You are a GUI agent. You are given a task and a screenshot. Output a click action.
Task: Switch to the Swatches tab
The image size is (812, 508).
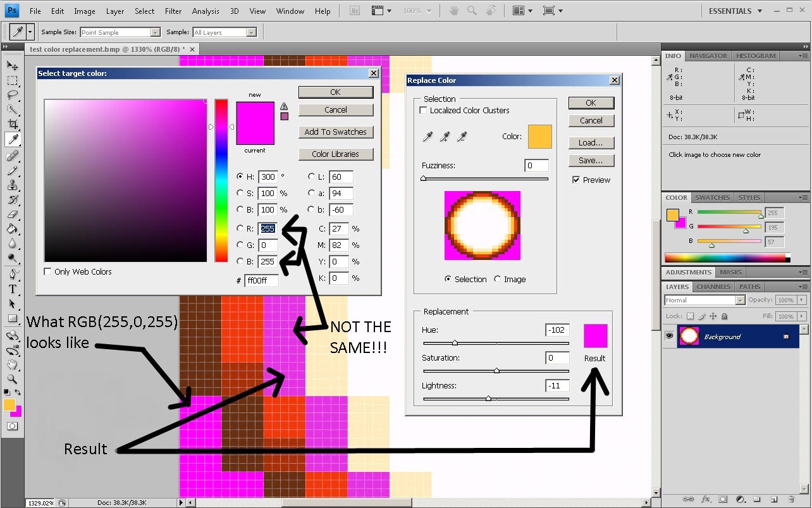[x=712, y=197]
